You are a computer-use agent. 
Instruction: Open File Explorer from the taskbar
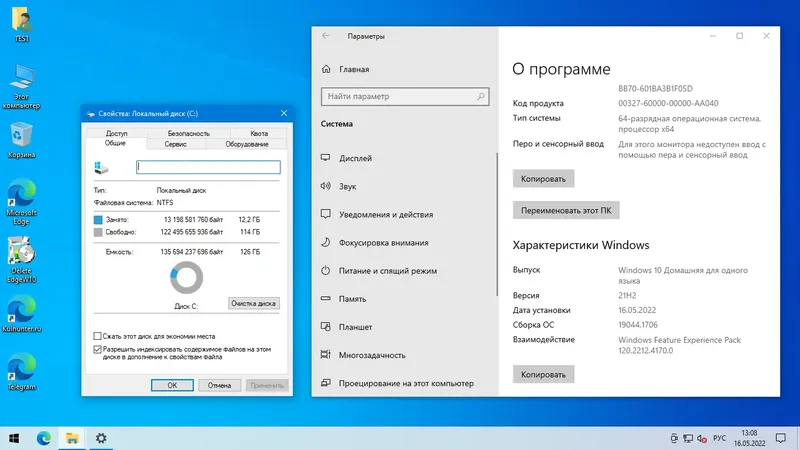coord(72,438)
